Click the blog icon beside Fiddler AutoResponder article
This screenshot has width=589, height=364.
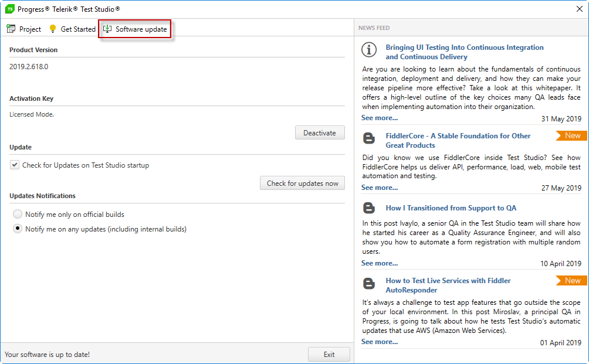tap(369, 283)
